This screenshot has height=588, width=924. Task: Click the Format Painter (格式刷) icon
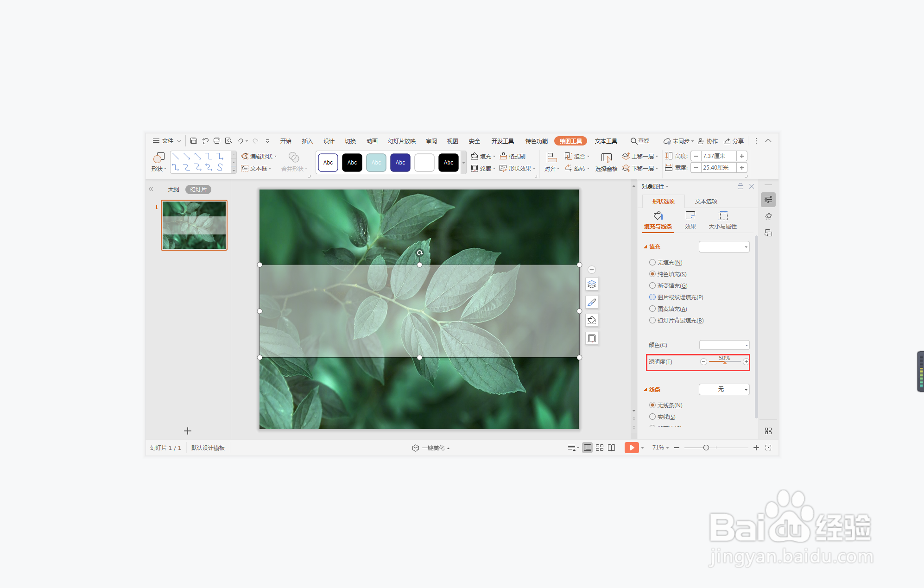504,156
